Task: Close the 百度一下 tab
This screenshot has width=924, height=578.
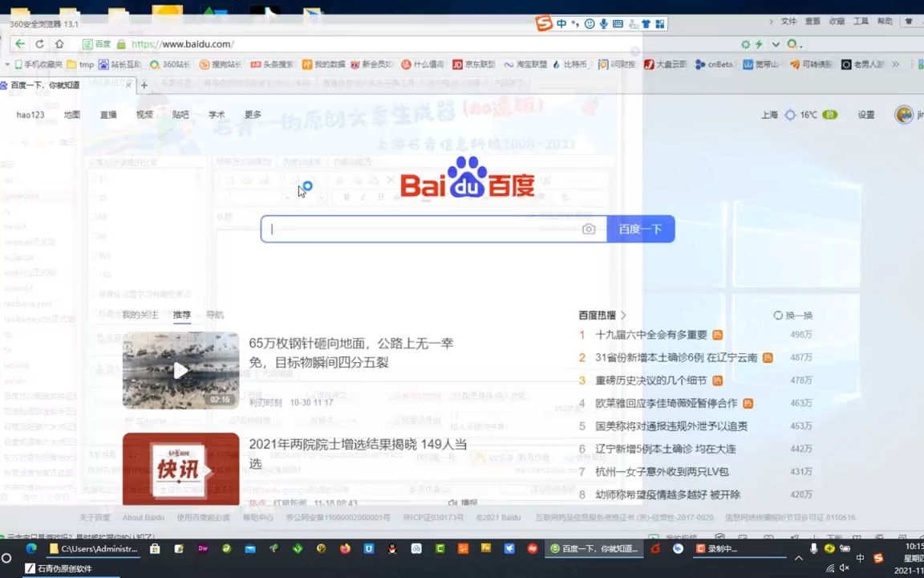Action: 128,85
